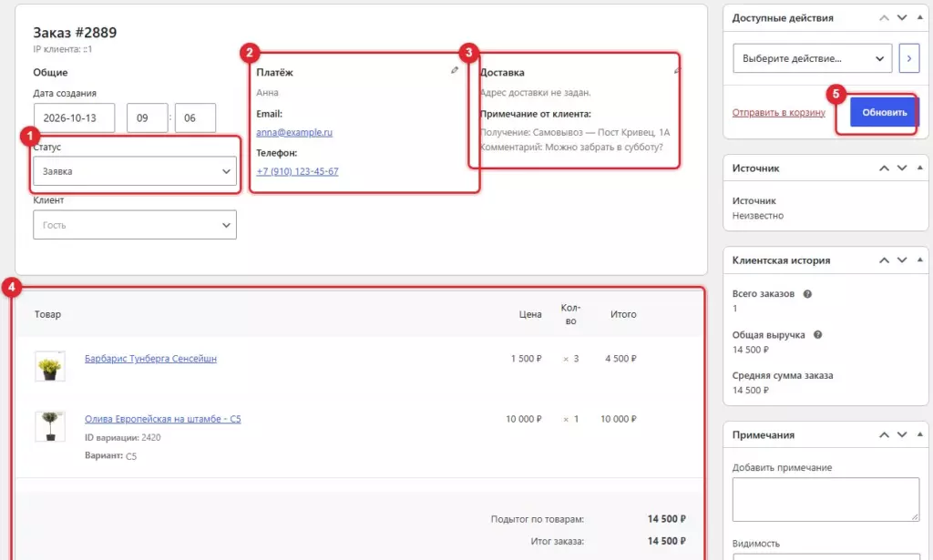The height and width of the screenshot is (560, 933).
Task: Collapse the Источник panel
Action: (920, 168)
